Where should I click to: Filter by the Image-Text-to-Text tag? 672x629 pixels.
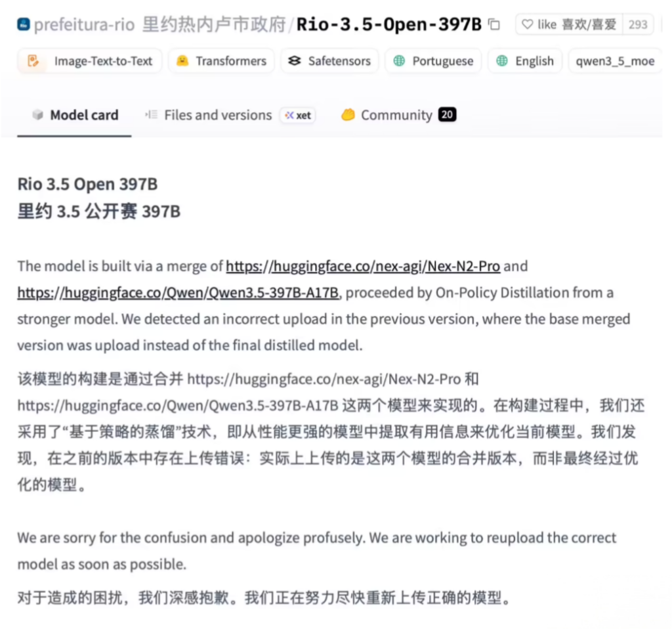tap(89, 61)
